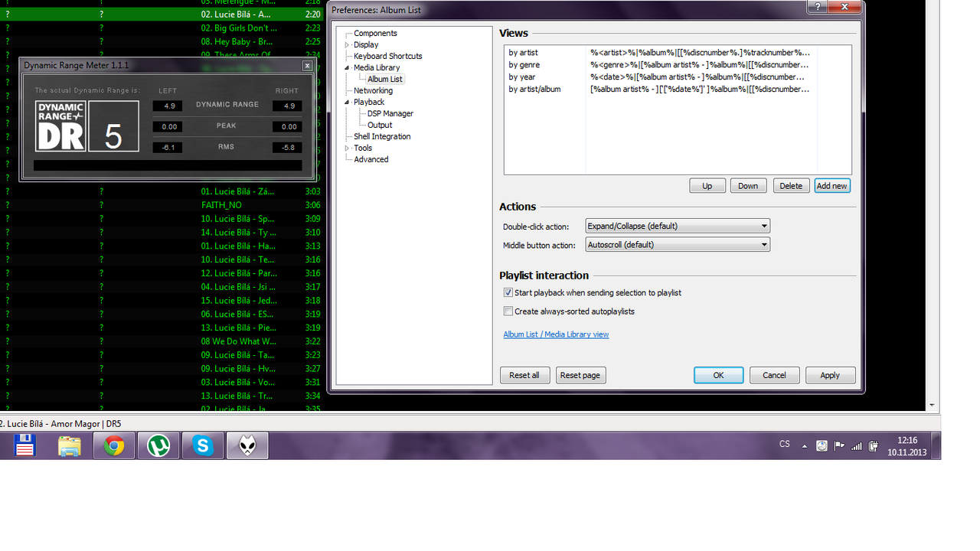Open Album List / Media Library view link

pos(556,334)
